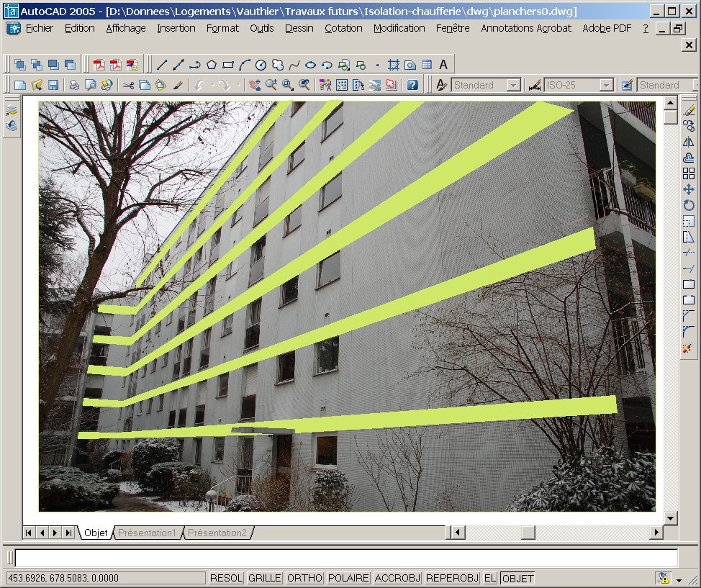
Task: Toggle ORTHO mode
Action: [x=305, y=578]
